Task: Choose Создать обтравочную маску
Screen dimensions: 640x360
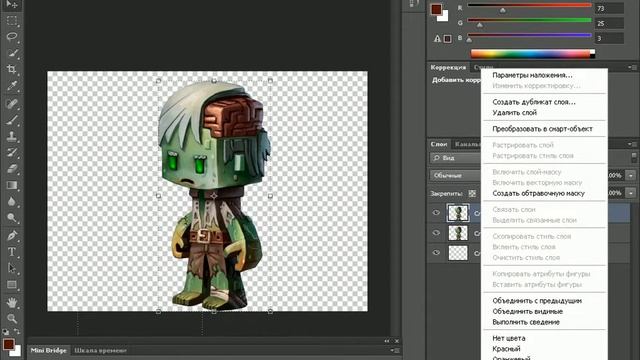Action: (x=538, y=193)
